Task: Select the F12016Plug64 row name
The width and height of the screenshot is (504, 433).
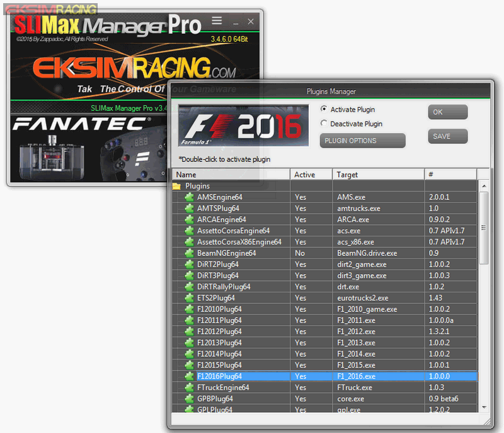Action: point(219,376)
